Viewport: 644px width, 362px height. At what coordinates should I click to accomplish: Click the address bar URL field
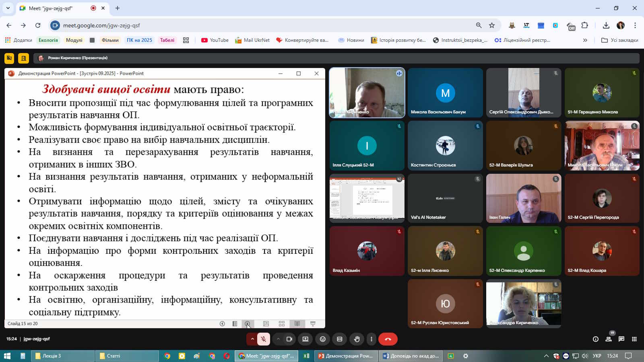tap(266, 25)
